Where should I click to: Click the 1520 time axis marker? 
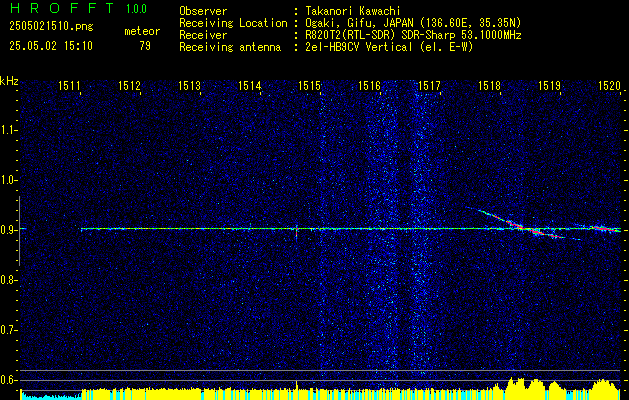click(x=609, y=85)
